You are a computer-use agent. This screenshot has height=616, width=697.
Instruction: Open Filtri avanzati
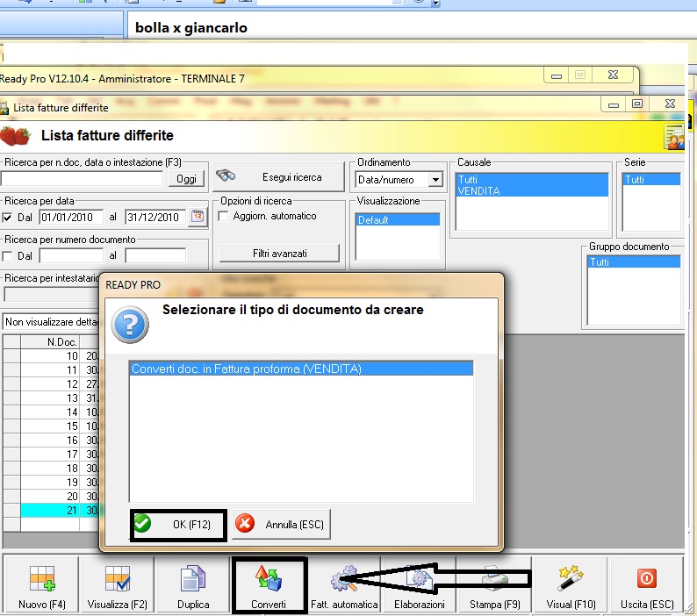(280, 254)
